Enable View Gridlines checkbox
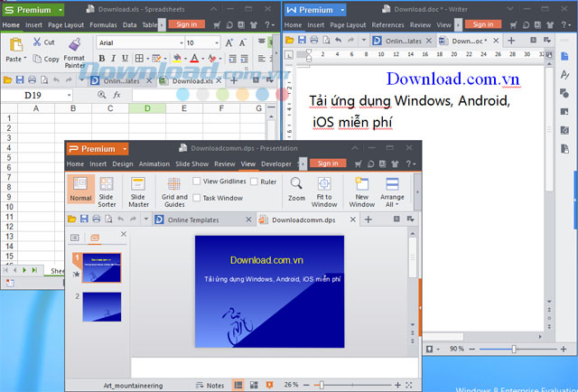The width and height of the screenshot is (578, 392). click(x=197, y=181)
